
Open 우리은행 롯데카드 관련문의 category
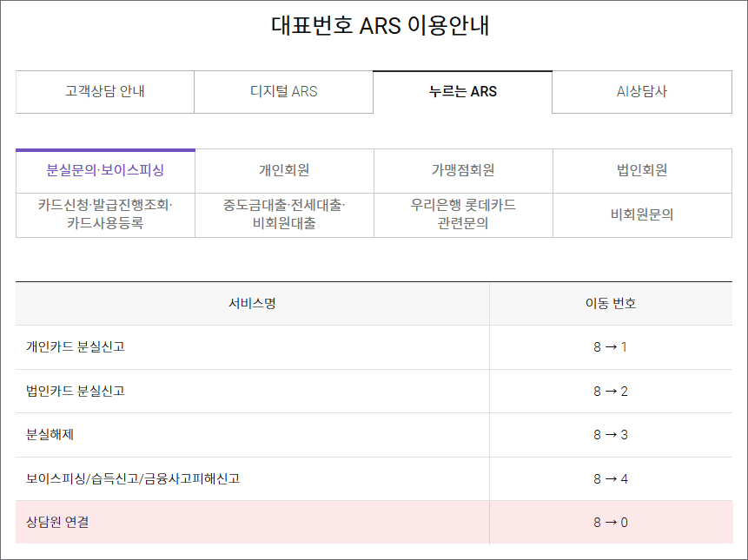tap(463, 214)
